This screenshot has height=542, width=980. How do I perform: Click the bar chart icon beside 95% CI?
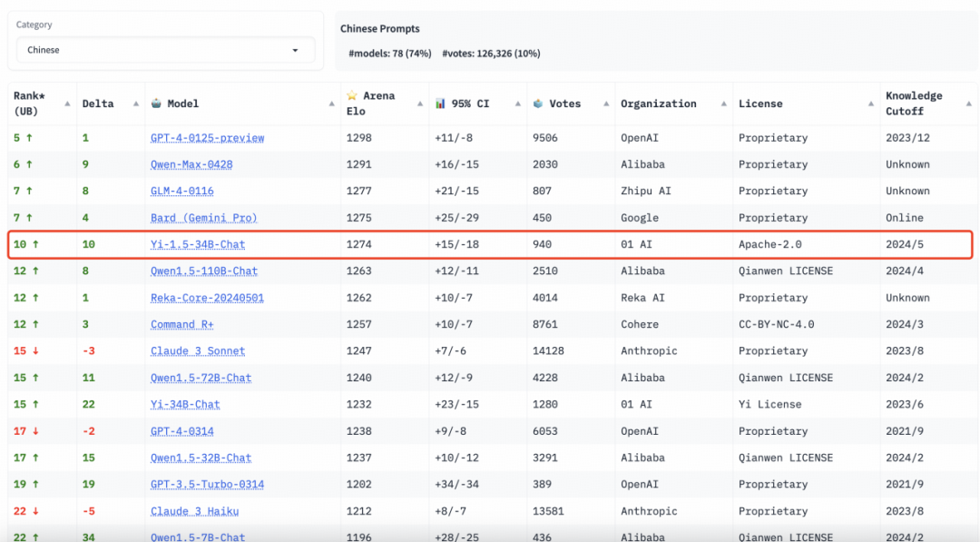(x=440, y=103)
